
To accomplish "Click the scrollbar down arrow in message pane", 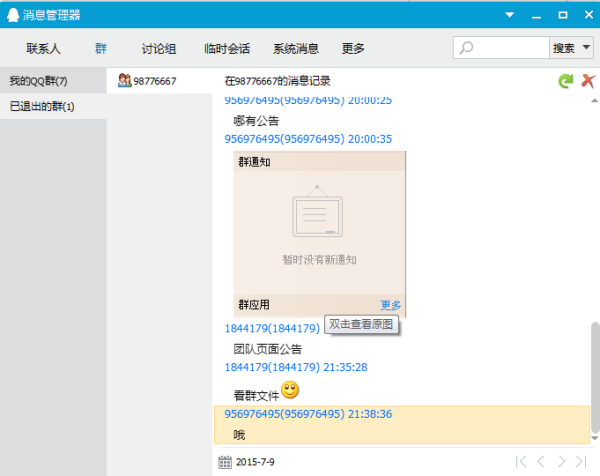I will point(595,438).
